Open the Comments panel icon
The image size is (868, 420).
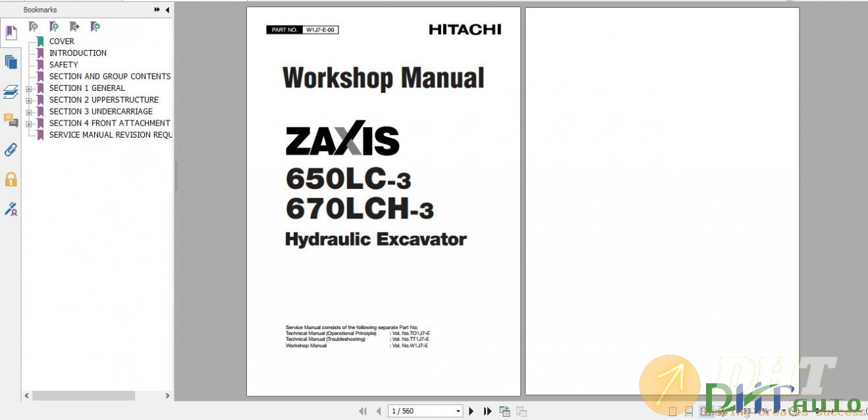[x=11, y=120]
